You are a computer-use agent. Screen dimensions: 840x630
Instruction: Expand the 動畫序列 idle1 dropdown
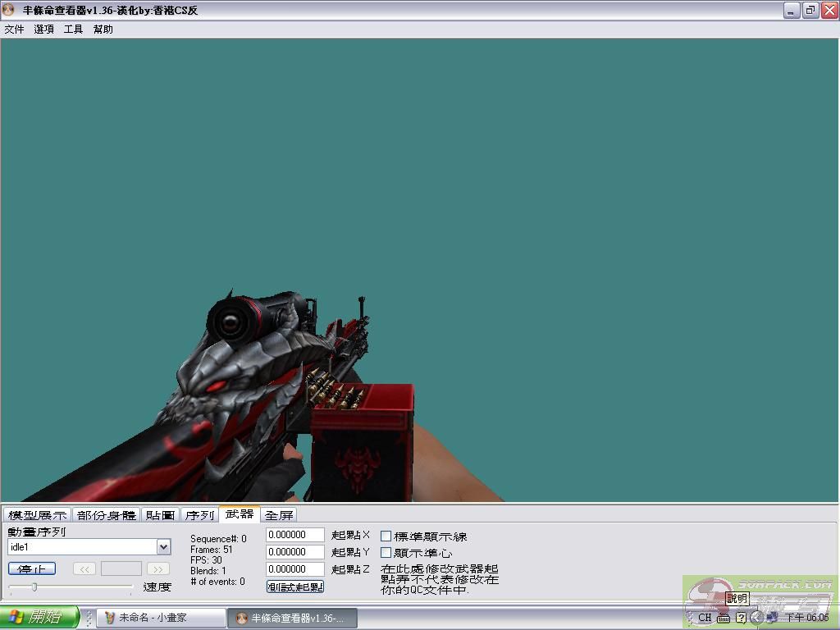(163, 547)
